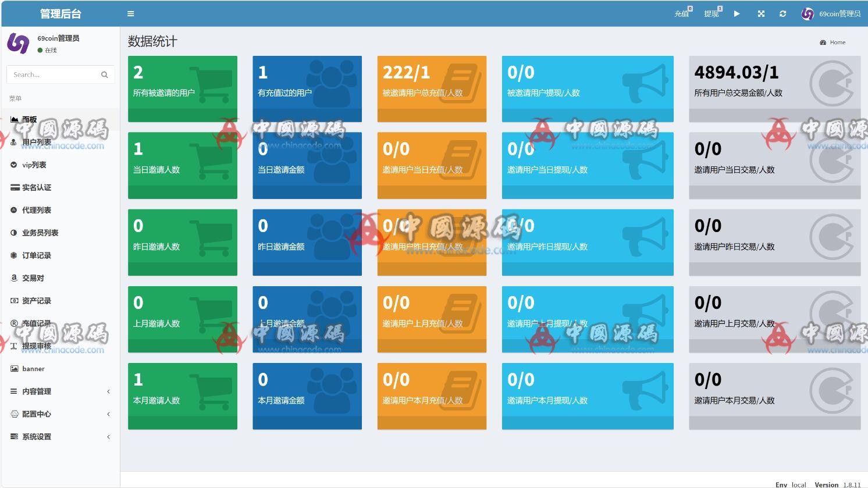Viewport: 868px width, 488px height.
Task: Click the 系统设置 sidebar icon
Action: (15, 437)
